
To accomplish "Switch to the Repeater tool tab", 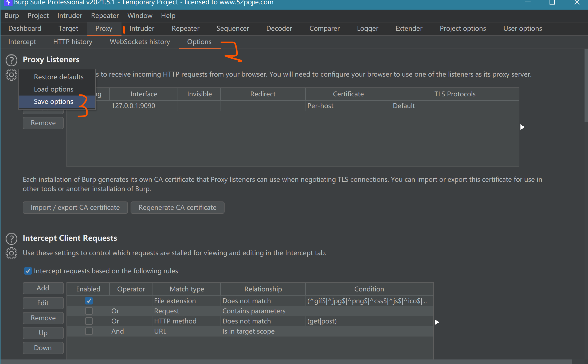I will tap(186, 29).
